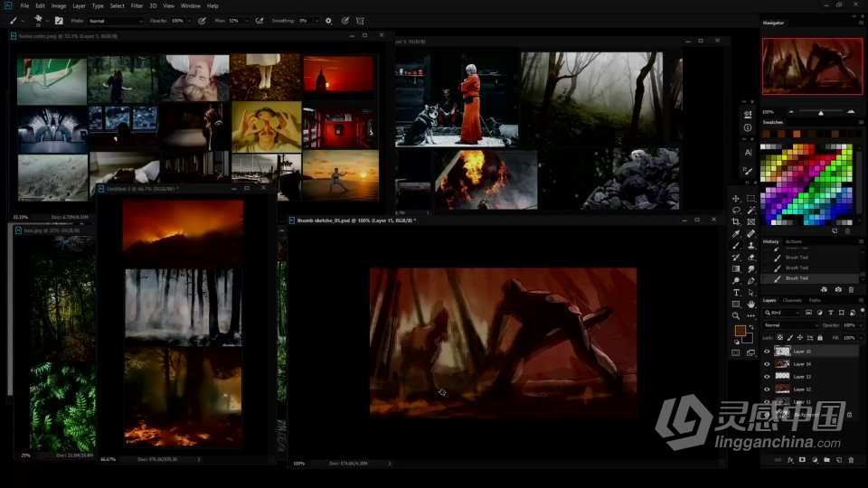The width and height of the screenshot is (868, 488).
Task: Switch to the Paths tab
Action: pos(815,300)
